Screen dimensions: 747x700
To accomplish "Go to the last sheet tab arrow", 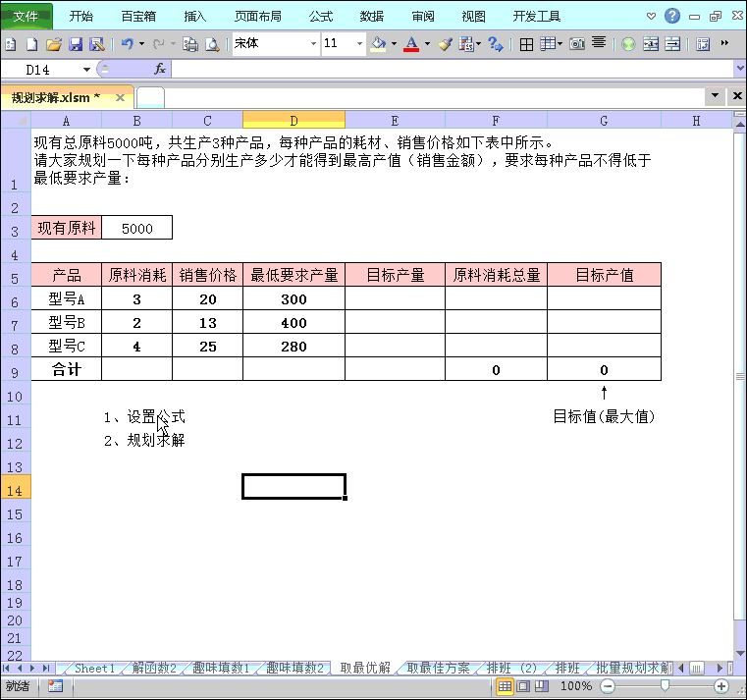I will tap(46, 668).
